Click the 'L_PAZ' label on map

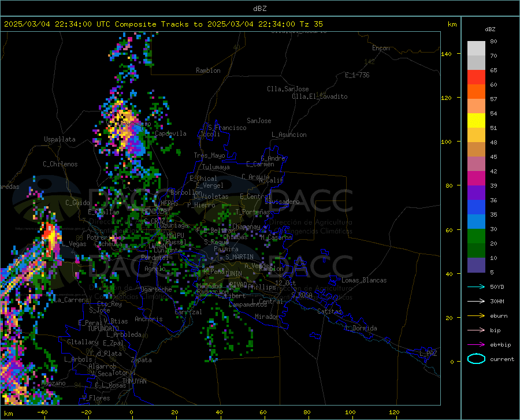428,354
